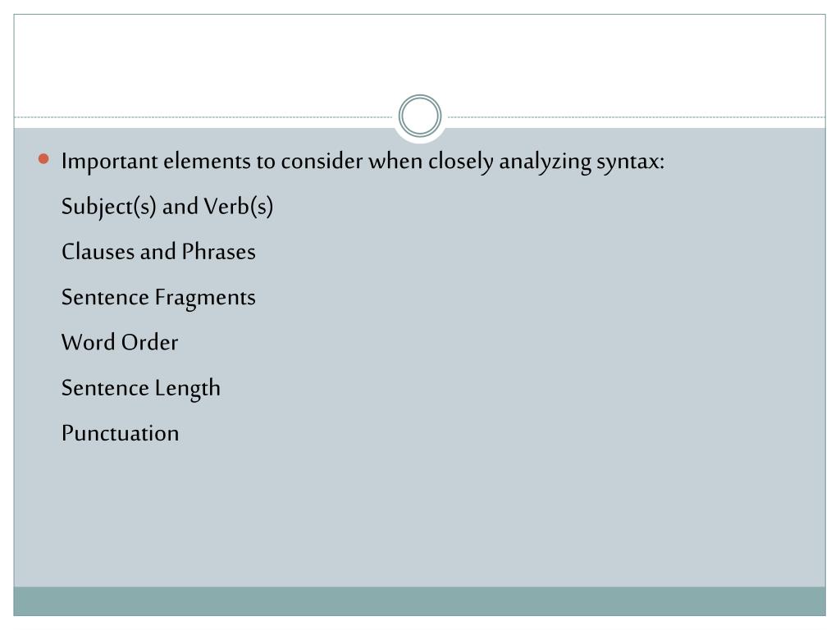Click the dashed divider line left of circle
840x630 pixels.
click(203, 116)
